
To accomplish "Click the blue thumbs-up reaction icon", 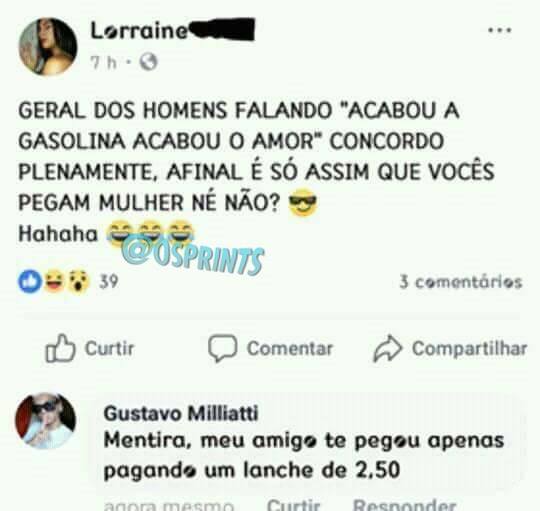I will pyautogui.click(x=30, y=281).
